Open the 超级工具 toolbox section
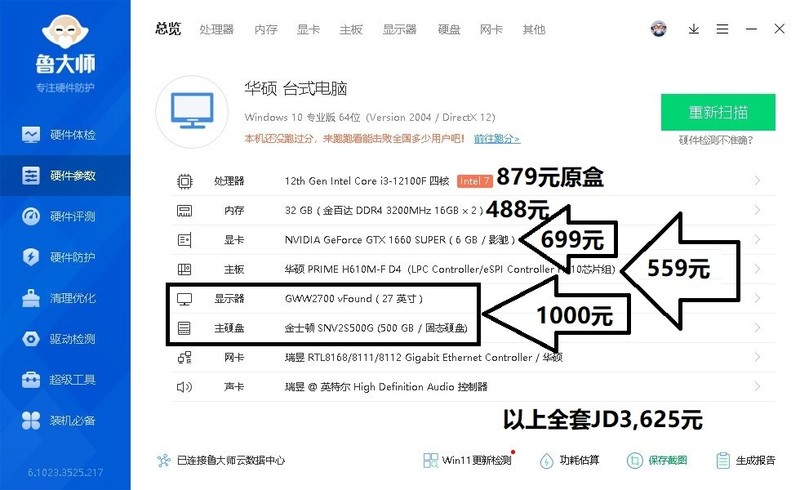Screen dimensions: 800x490 click(x=65, y=380)
